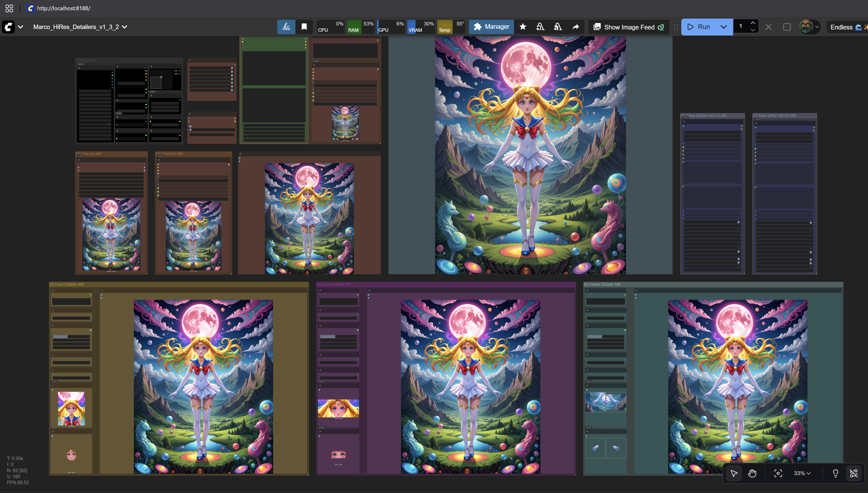Expand the Marco_HiRes_Detailers_v1_3_2 workflow dropdown
The image size is (868, 493).
[125, 27]
